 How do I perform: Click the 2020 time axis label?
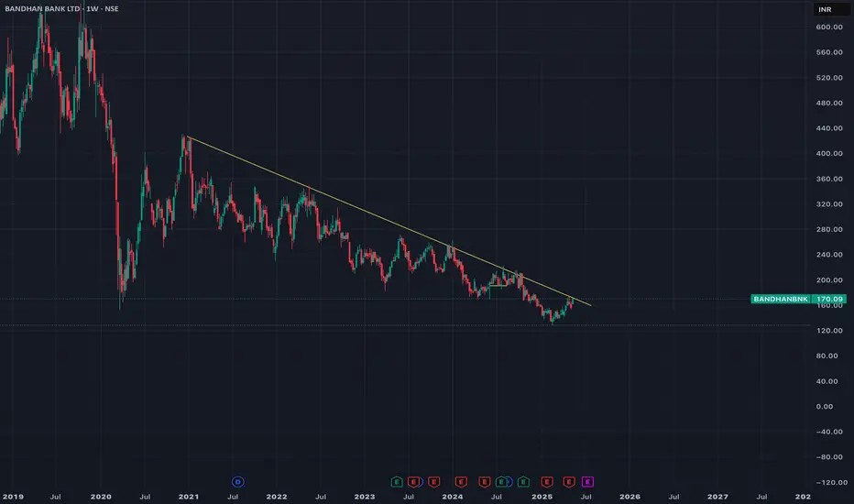click(x=101, y=497)
